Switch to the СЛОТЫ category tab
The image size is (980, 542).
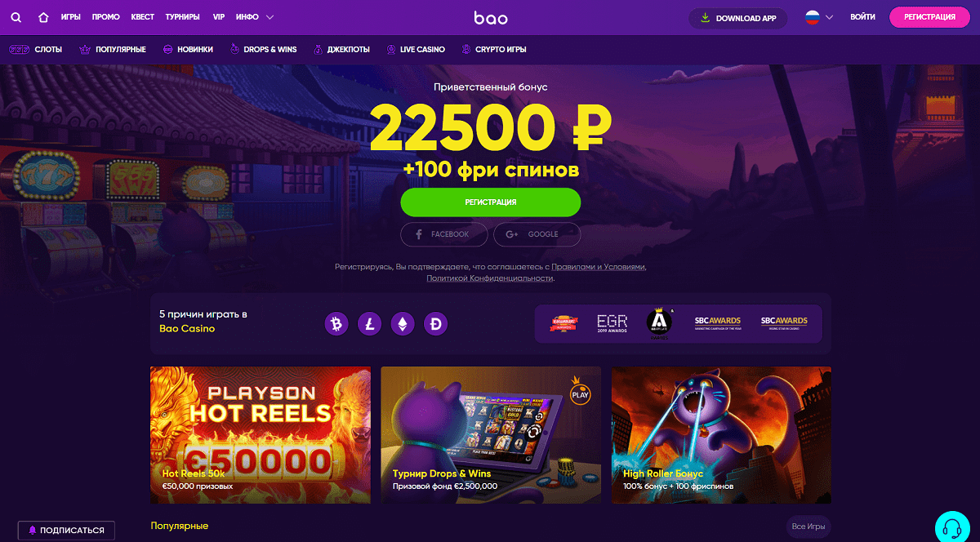coord(35,50)
